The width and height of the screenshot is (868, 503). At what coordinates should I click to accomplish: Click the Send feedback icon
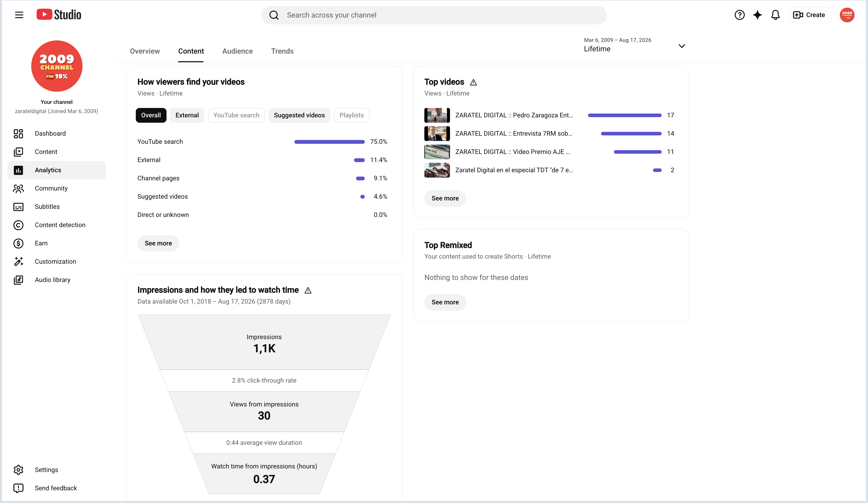(18, 488)
